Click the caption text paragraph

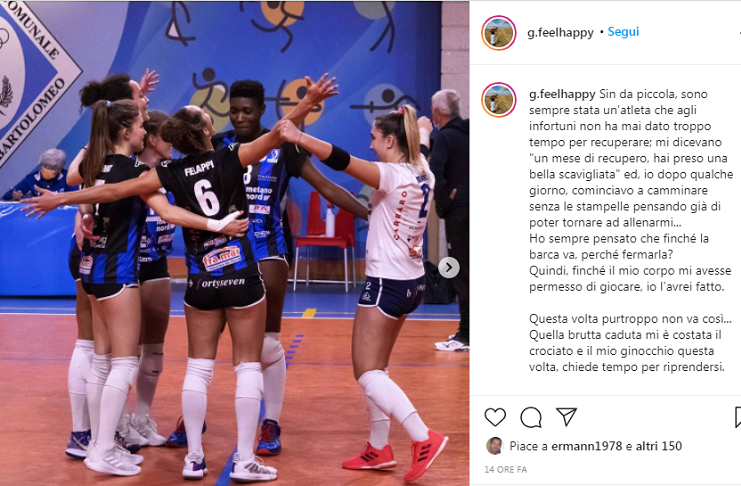(x=631, y=230)
